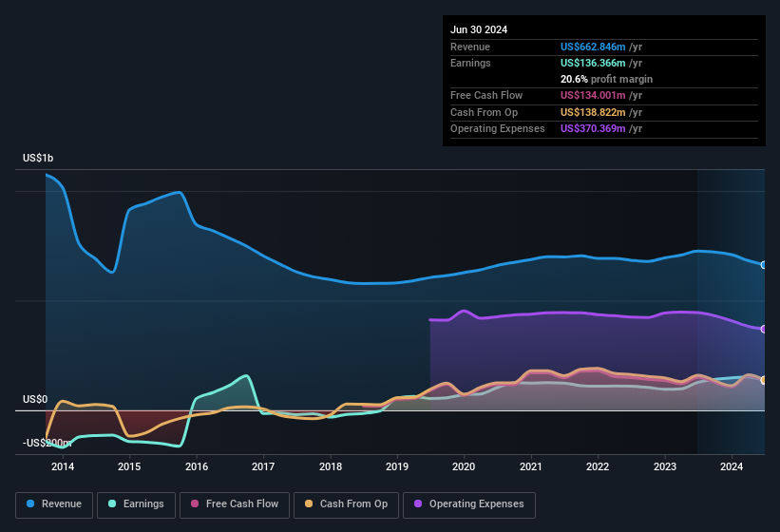Image resolution: width=780 pixels, height=532 pixels.
Task: Click the Revenue value US$662.846m in tooltip
Action: click(594, 47)
